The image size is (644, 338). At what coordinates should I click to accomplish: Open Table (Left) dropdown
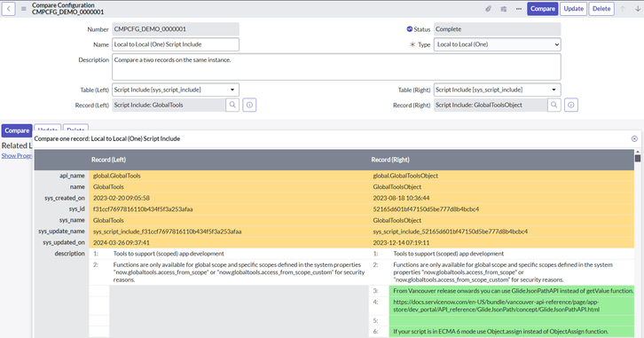click(x=176, y=90)
